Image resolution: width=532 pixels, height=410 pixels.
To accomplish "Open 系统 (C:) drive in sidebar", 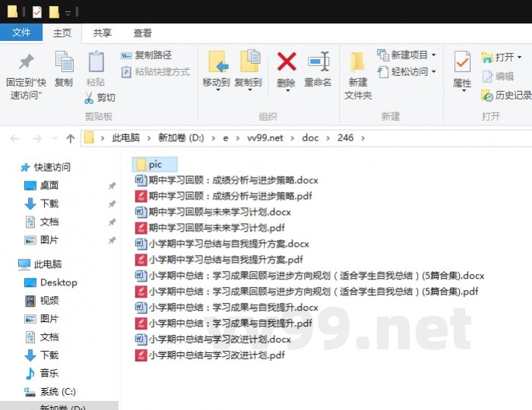I will [x=49, y=392].
